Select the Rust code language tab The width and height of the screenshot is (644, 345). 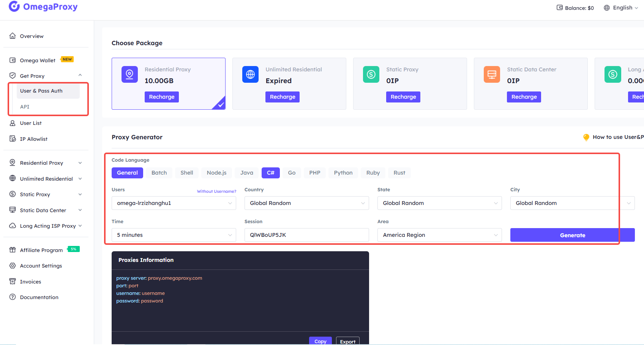point(399,173)
